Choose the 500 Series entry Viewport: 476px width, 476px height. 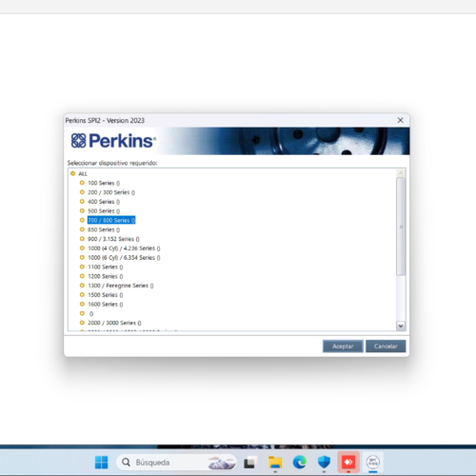point(104,211)
